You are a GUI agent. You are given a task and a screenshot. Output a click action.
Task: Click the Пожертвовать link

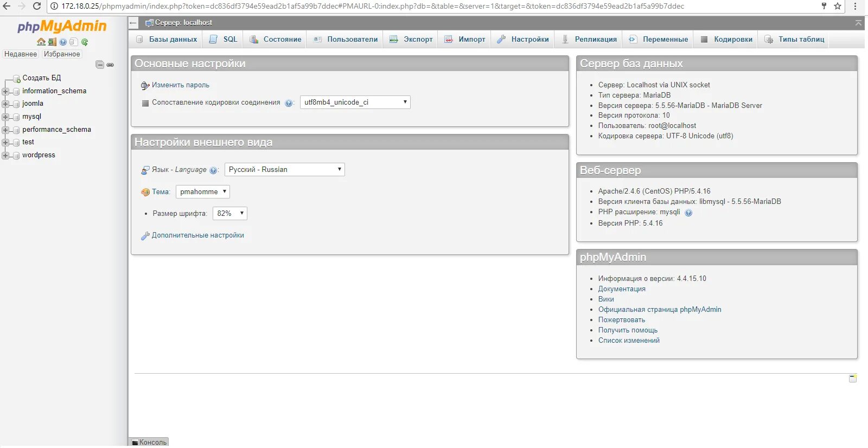tap(622, 320)
